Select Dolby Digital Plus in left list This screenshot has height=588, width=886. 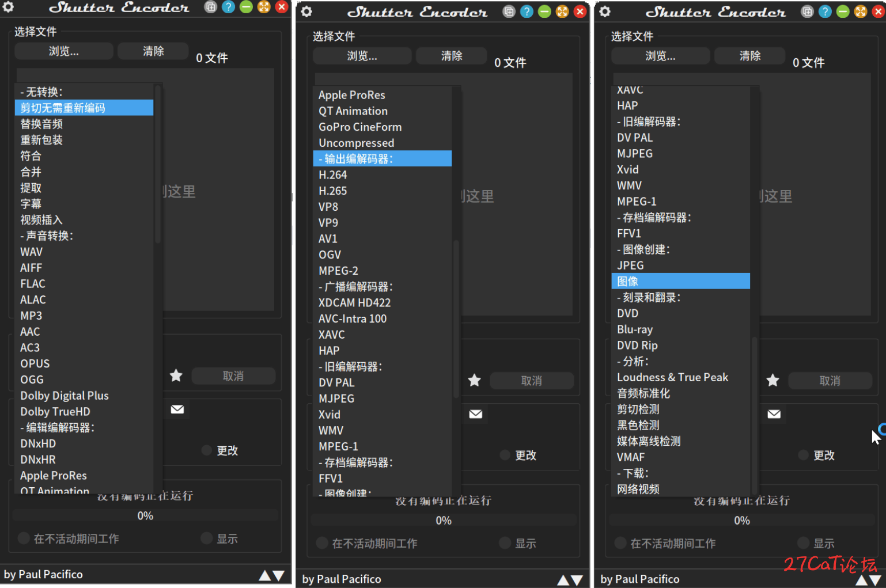click(x=84, y=396)
